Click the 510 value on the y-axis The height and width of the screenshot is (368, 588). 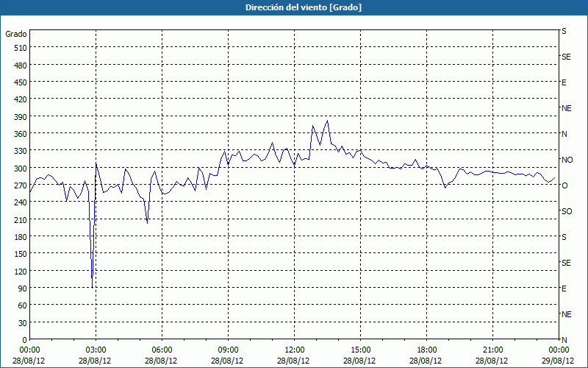(21, 48)
